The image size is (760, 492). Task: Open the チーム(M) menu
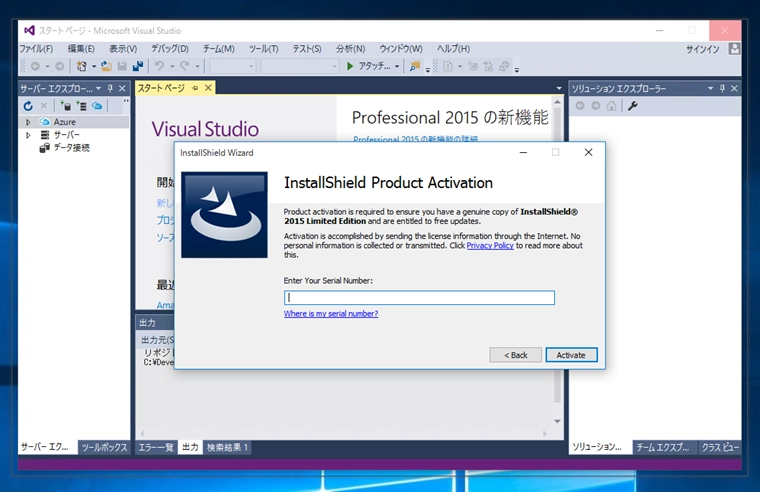(x=219, y=49)
